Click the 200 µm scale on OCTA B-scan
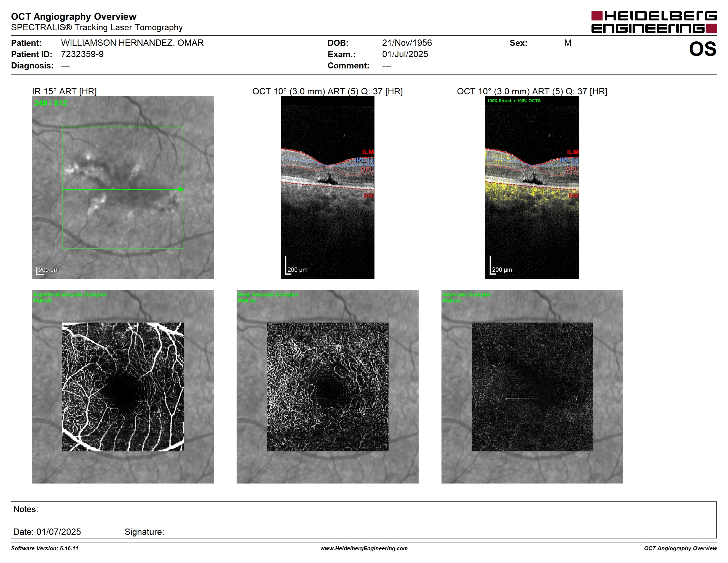 pyautogui.click(x=501, y=266)
